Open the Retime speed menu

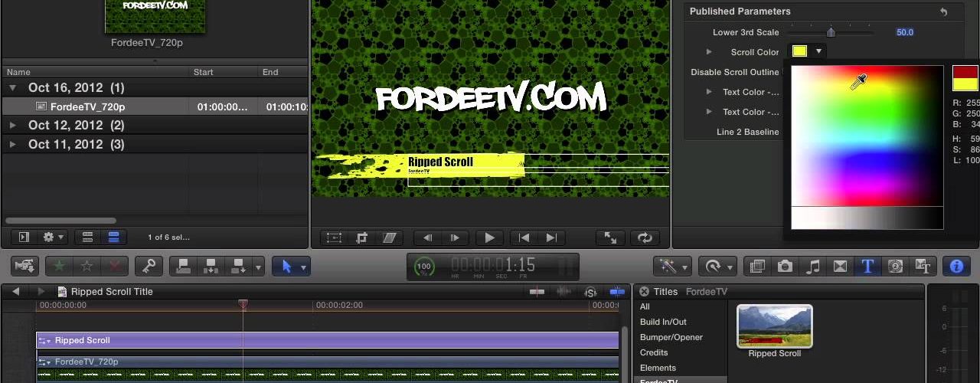[x=718, y=267]
